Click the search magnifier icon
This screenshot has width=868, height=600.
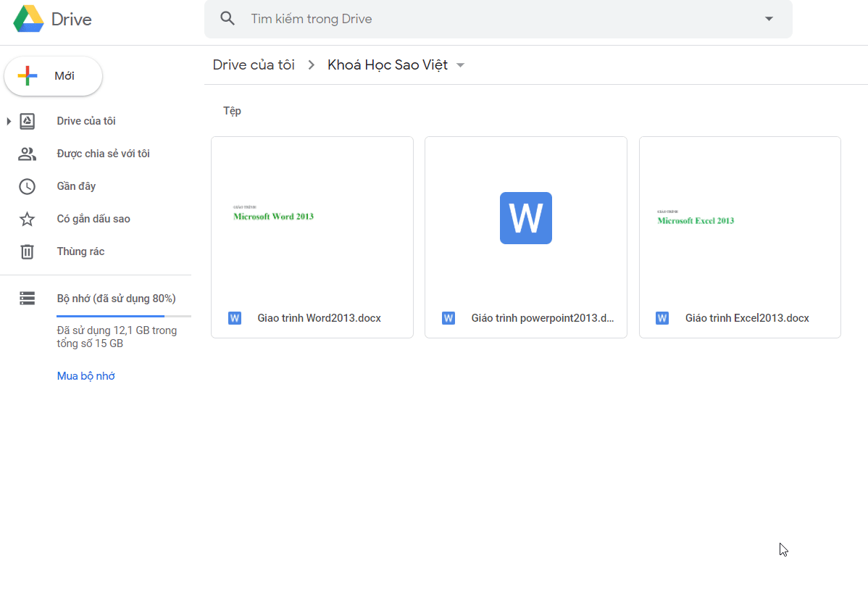click(228, 18)
